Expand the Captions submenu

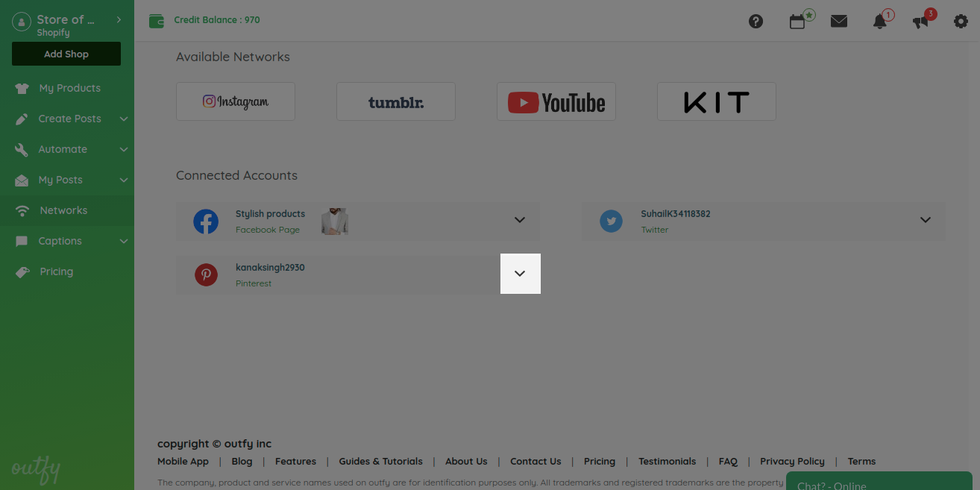pyautogui.click(x=124, y=241)
